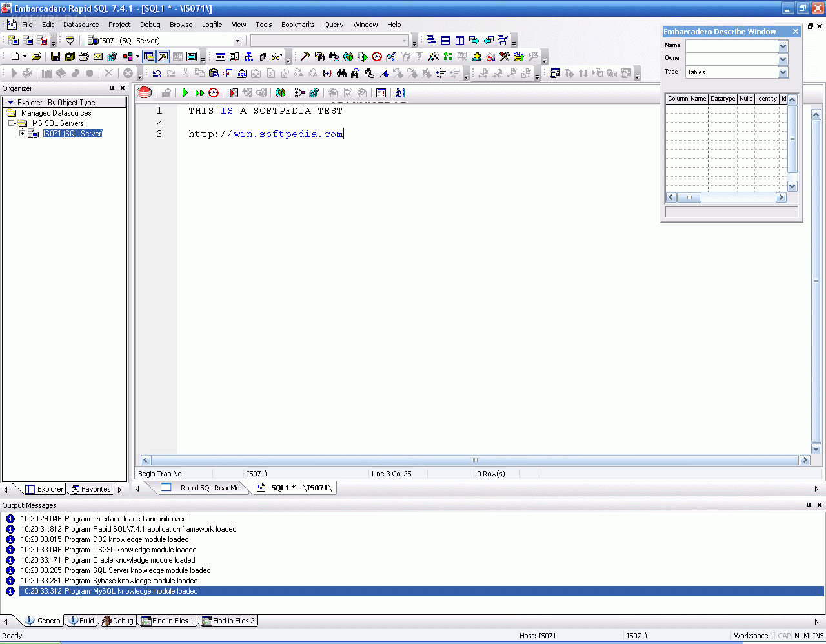The width and height of the screenshot is (826, 644).
Task: Click the Send Mail envelope icon
Action: tap(98, 57)
